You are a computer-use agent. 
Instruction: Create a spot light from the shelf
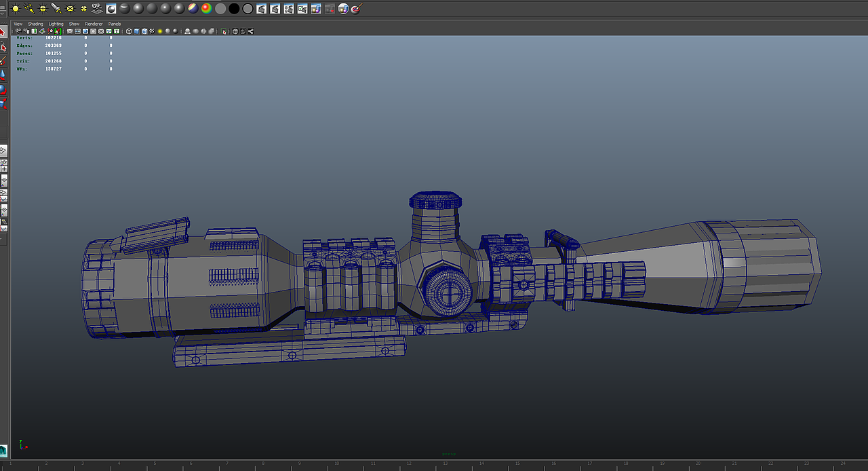coord(56,9)
